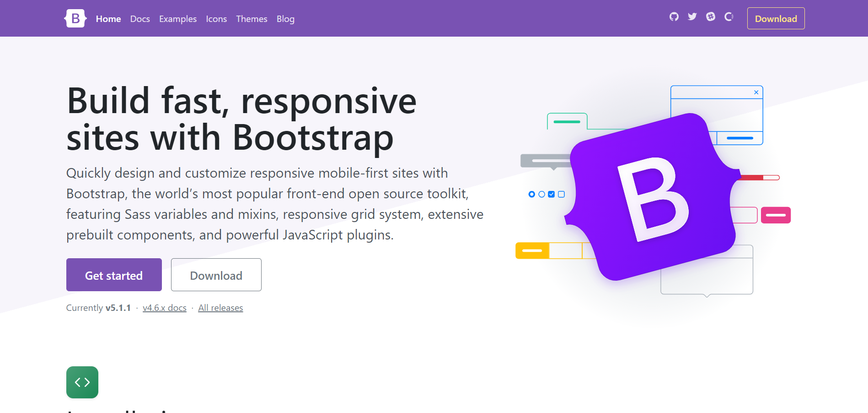
Task: Open the Docs nav item
Action: [x=140, y=19]
